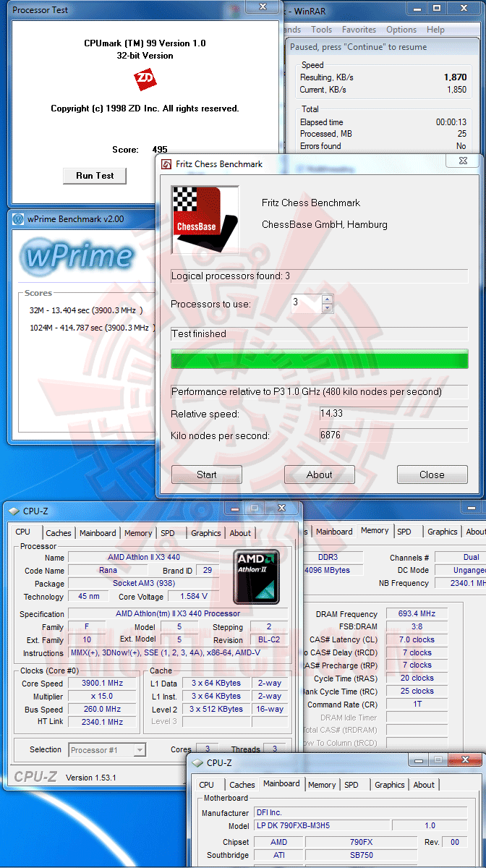Open the Options menu in WinRAR
The image size is (486, 868).
coord(401,30)
